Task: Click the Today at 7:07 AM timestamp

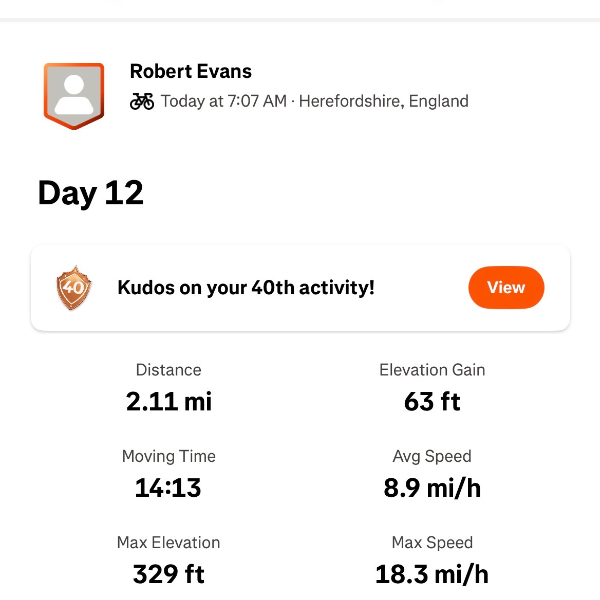Action: pyautogui.click(x=224, y=101)
